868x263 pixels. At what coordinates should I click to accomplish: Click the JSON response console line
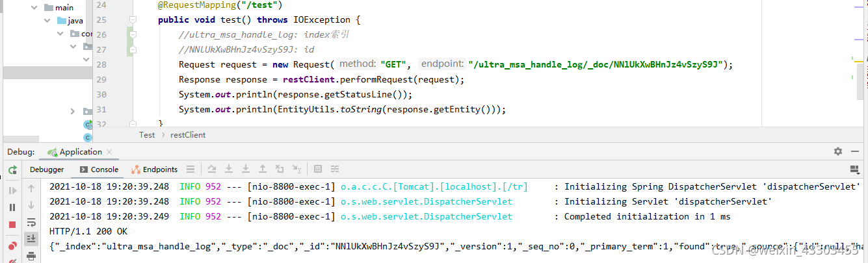pyautogui.click(x=458, y=247)
